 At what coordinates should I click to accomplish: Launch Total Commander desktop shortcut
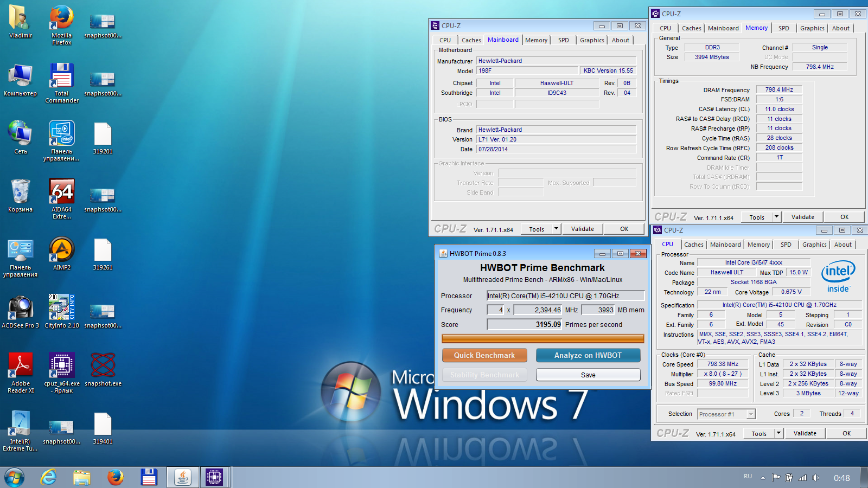click(x=61, y=82)
